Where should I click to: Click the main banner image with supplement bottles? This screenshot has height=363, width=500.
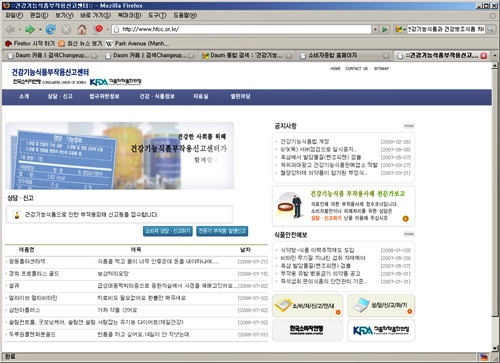point(120,156)
